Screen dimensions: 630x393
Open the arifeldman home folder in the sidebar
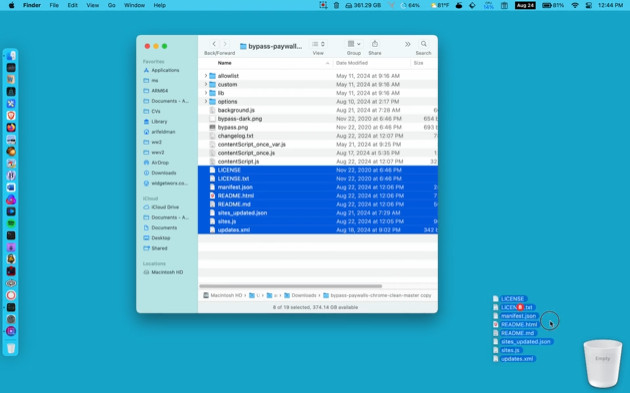pos(159,132)
